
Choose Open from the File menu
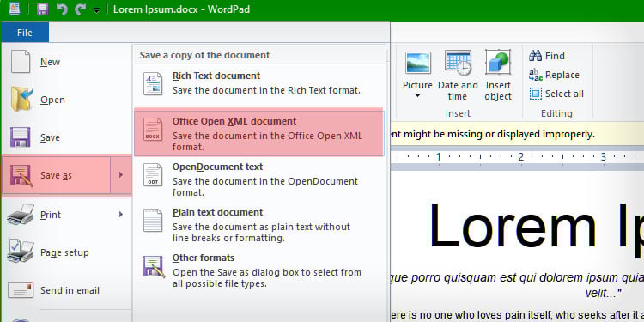(x=66, y=100)
